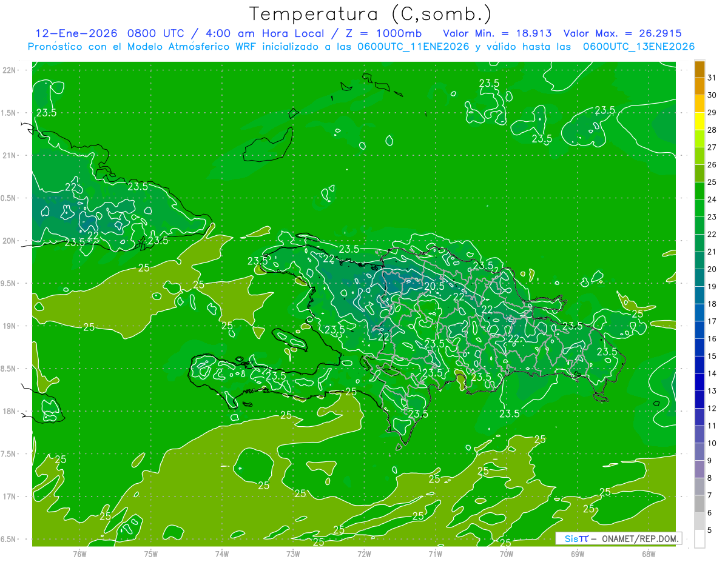Click the title 'Temperatura (C,somb.)'
The image size is (728, 562).
(x=370, y=14)
